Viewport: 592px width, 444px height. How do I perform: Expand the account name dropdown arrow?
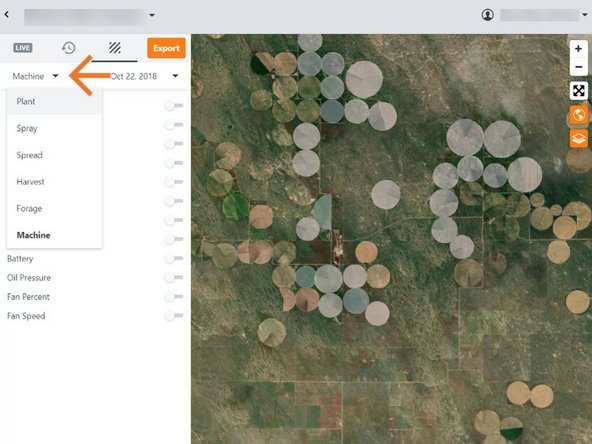(x=585, y=15)
